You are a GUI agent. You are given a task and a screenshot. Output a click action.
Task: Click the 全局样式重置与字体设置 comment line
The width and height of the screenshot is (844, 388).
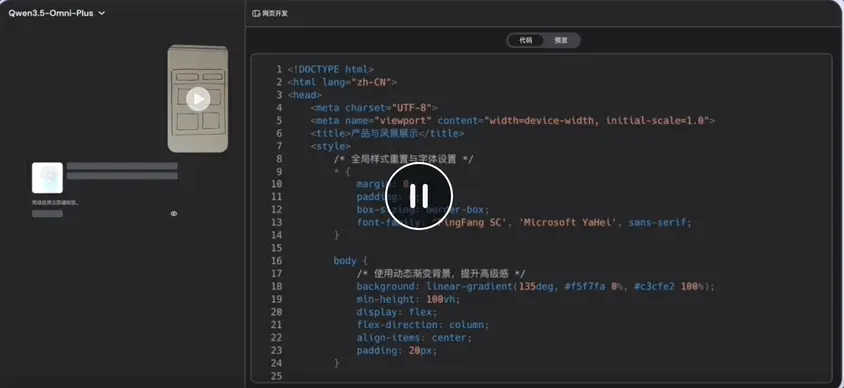click(x=403, y=159)
